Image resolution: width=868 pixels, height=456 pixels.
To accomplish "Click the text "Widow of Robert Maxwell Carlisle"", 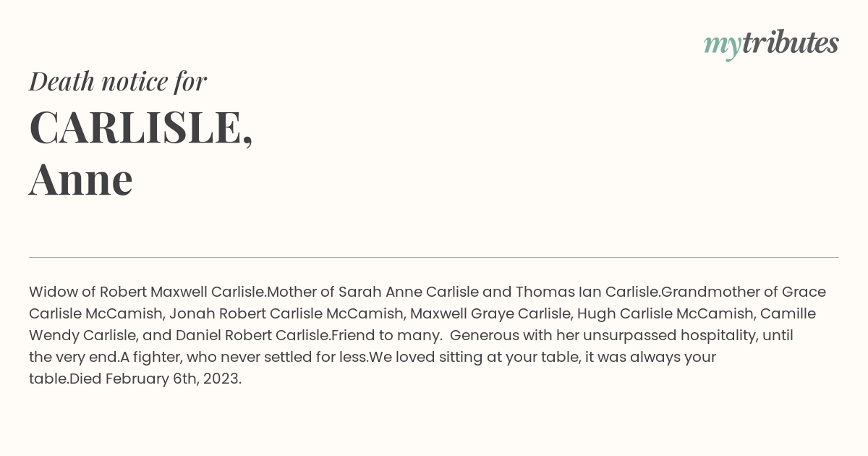I will click(x=148, y=292).
